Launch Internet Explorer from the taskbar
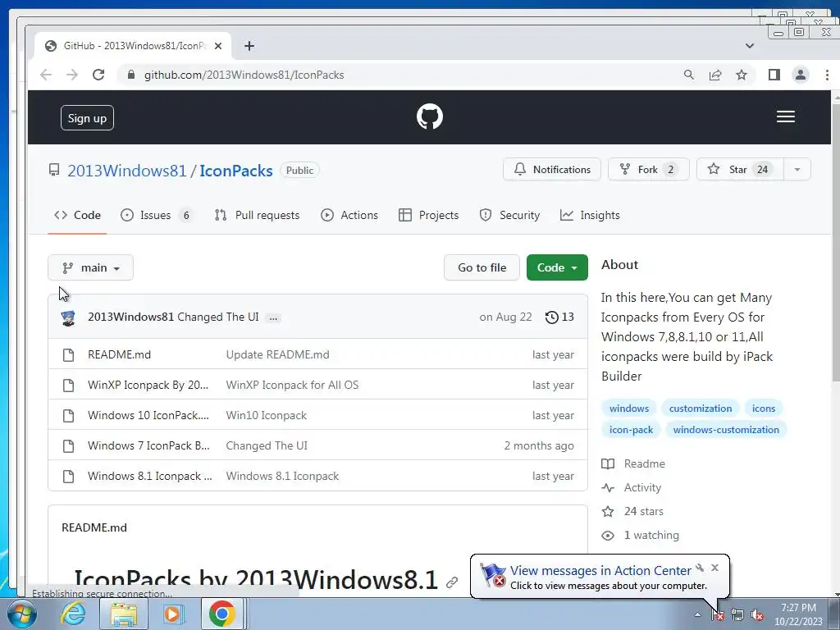 point(73,614)
